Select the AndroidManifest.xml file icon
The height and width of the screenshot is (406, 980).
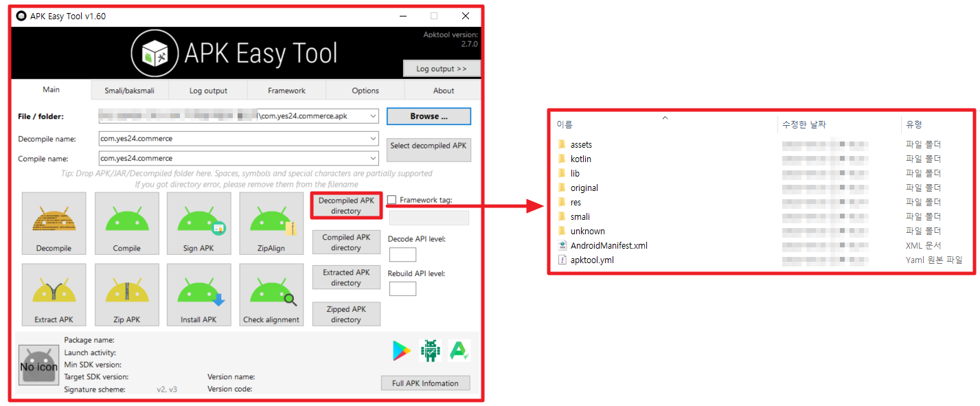[562, 245]
